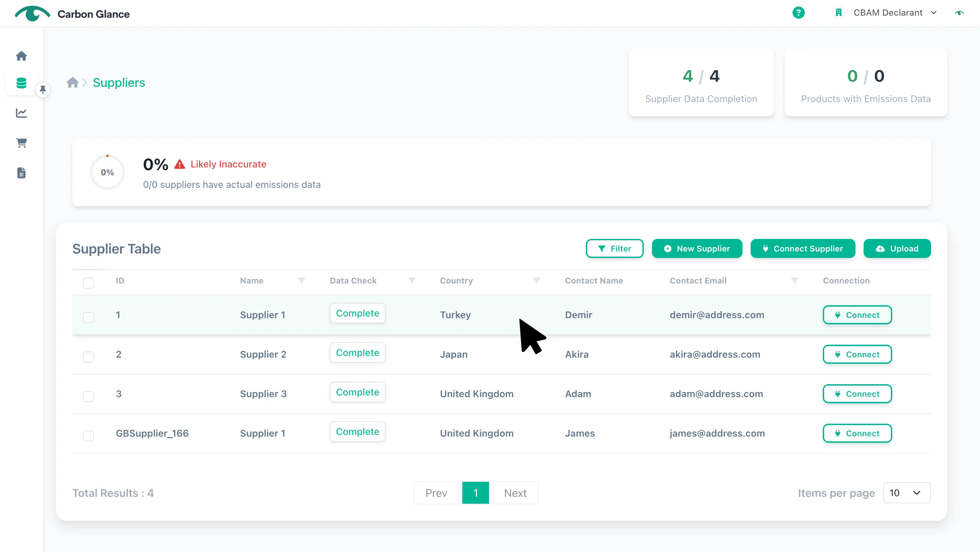The width and height of the screenshot is (980, 552).
Task: Connect the james@address.com supplier
Action: click(857, 433)
